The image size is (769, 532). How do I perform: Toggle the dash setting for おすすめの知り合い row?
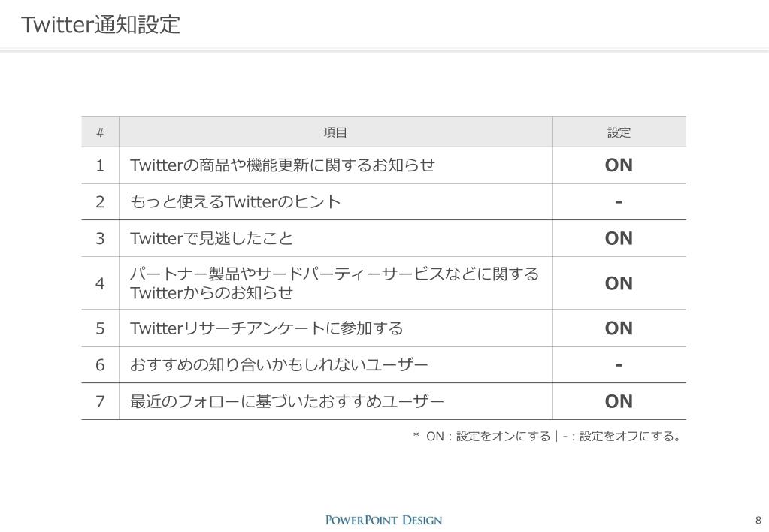pyautogui.click(x=619, y=364)
